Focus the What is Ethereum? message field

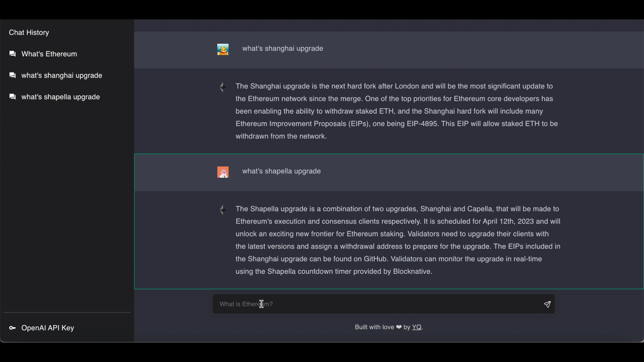[x=383, y=304]
